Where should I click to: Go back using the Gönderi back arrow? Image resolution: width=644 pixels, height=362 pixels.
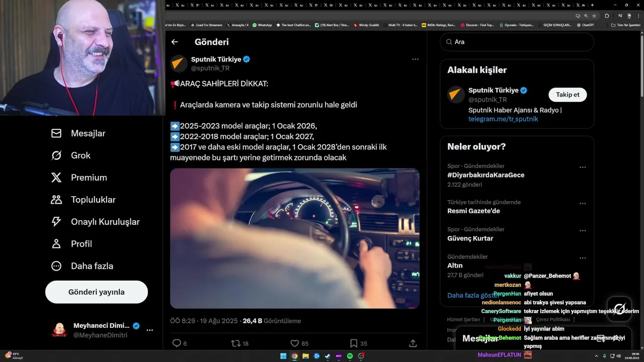click(x=175, y=42)
